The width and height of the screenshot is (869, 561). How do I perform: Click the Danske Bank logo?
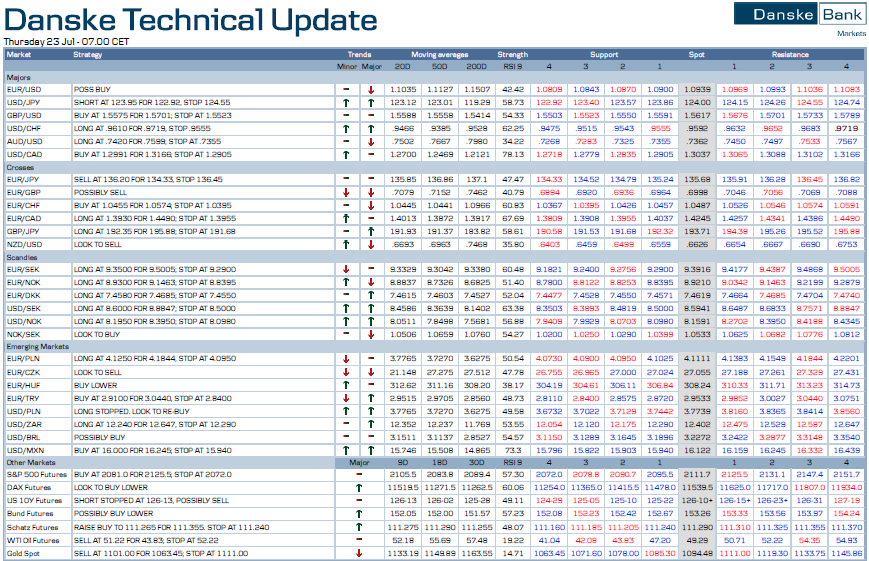[x=799, y=14]
